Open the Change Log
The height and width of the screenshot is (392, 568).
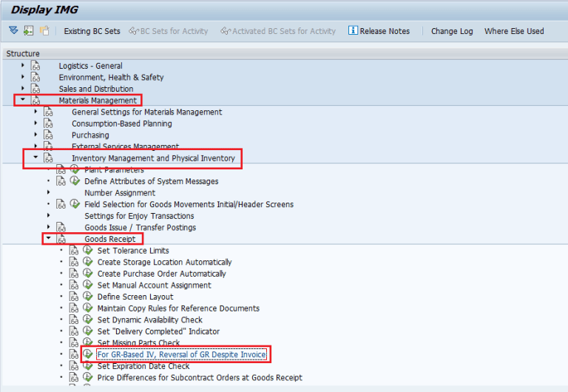pyautogui.click(x=452, y=31)
